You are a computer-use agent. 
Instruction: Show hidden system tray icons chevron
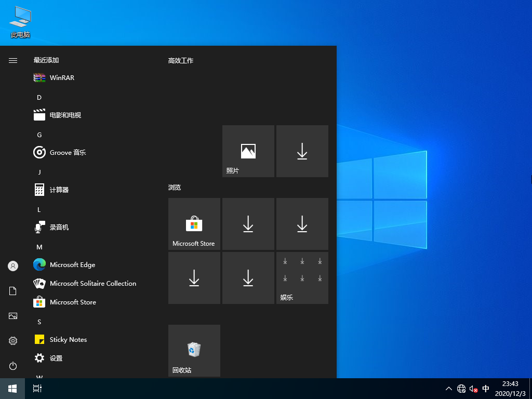pos(449,389)
